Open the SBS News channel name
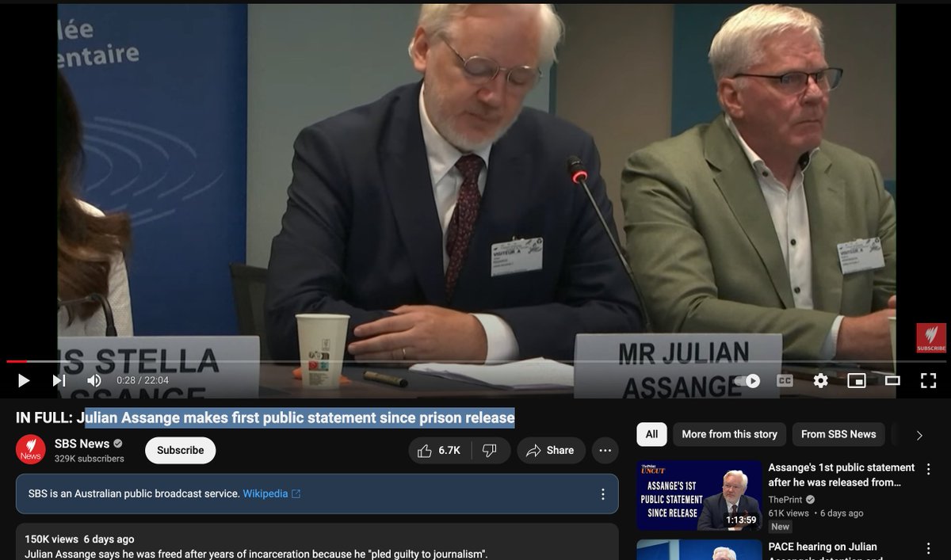The image size is (951, 560). pyautogui.click(x=82, y=444)
